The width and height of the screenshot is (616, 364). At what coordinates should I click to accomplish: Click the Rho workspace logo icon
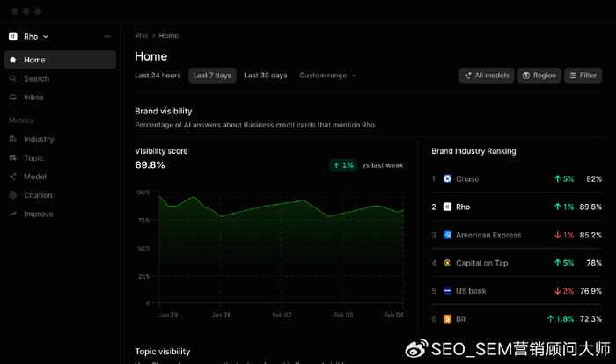pyautogui.click(x=13, y=37)
